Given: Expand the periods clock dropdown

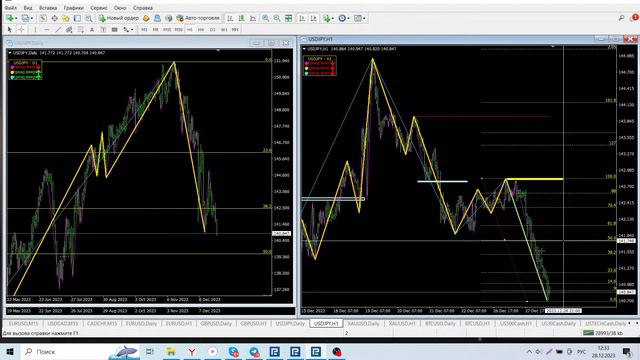Looking at the screenshot, I should point(349,18).
